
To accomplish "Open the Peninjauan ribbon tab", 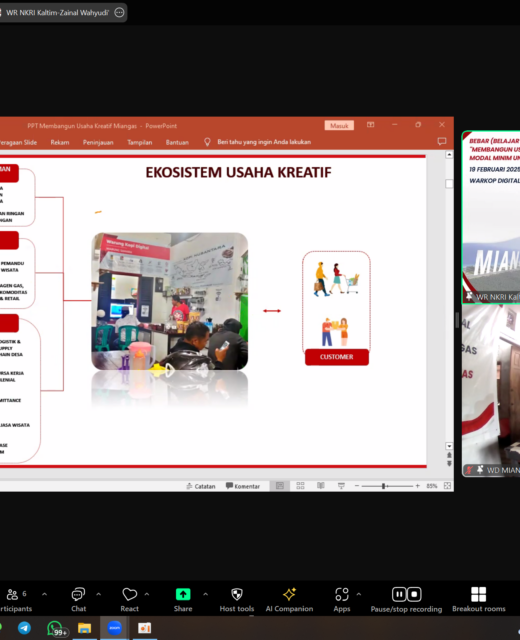I will pyautogui.click(x=98, y=142).
